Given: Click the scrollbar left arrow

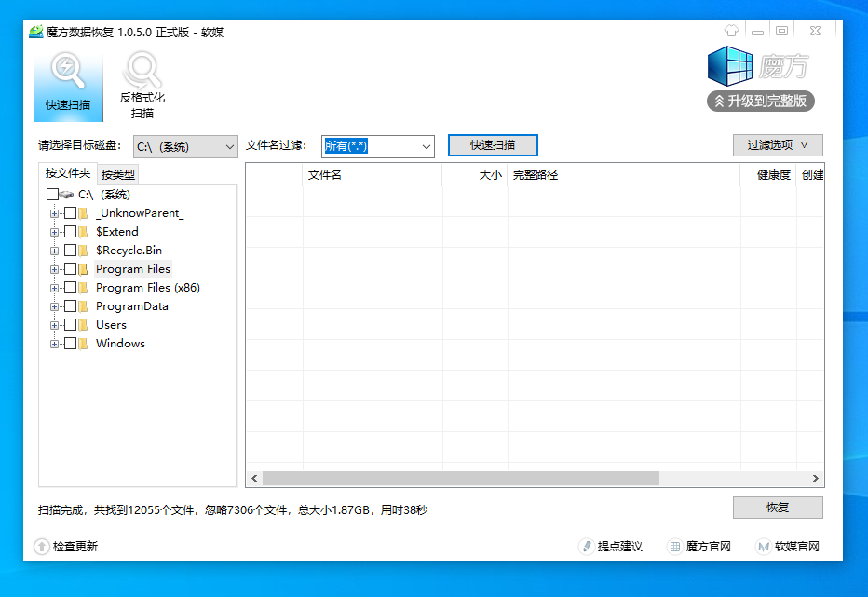Looking at the screenshot, I should pyautogui.click(x=254, y=478).
